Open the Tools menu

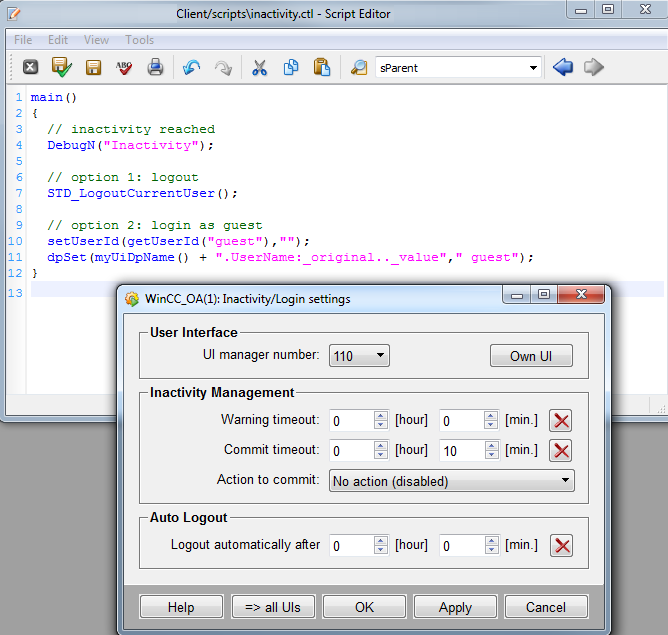139,40
